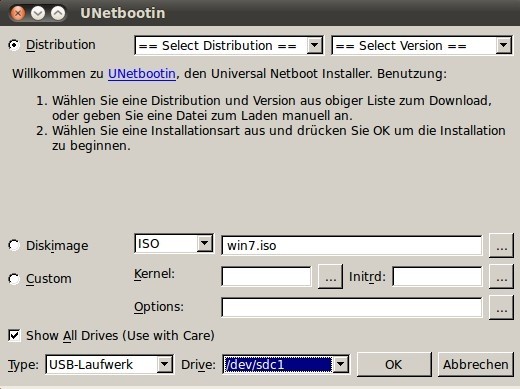Click the OK button

point(394,364)
